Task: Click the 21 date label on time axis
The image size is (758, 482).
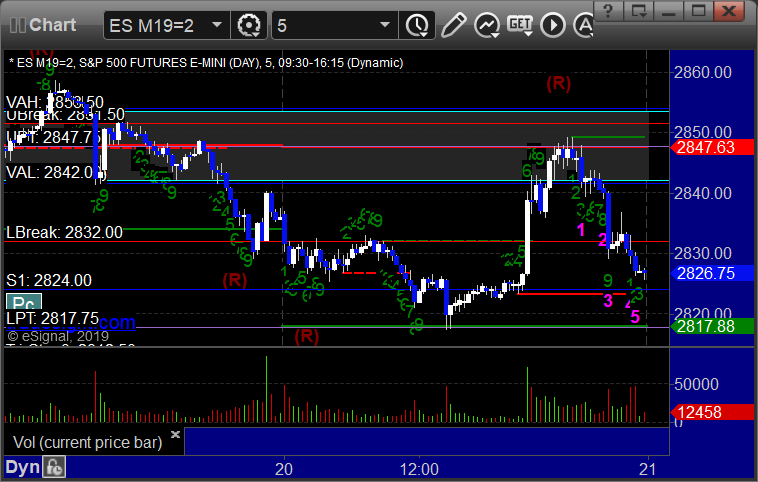Action: [647, 469]
